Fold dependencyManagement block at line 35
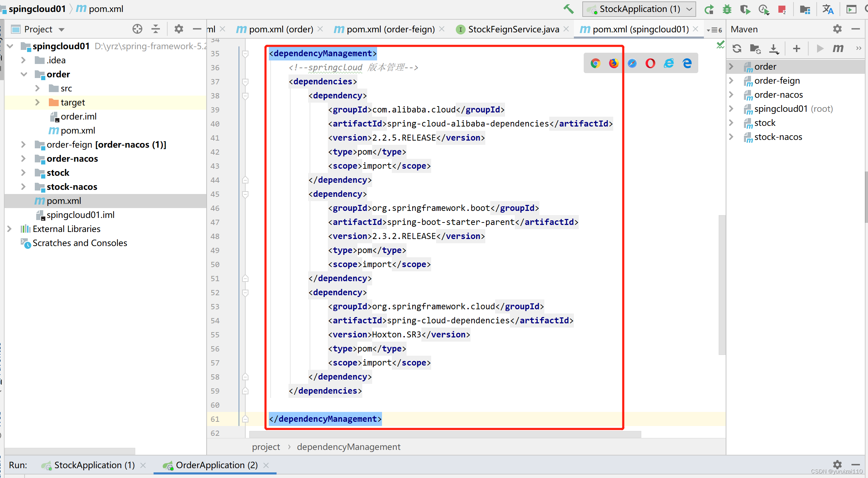Viewport: 868px width, 478px height. coord(245,53)
